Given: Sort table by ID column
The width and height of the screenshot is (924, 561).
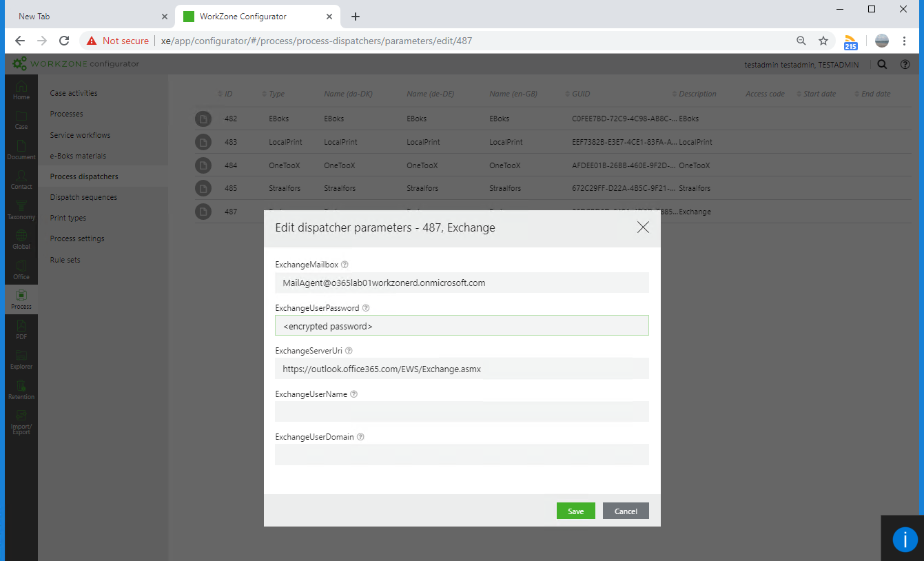Looking at the screenshot, I should click(225, 94).
